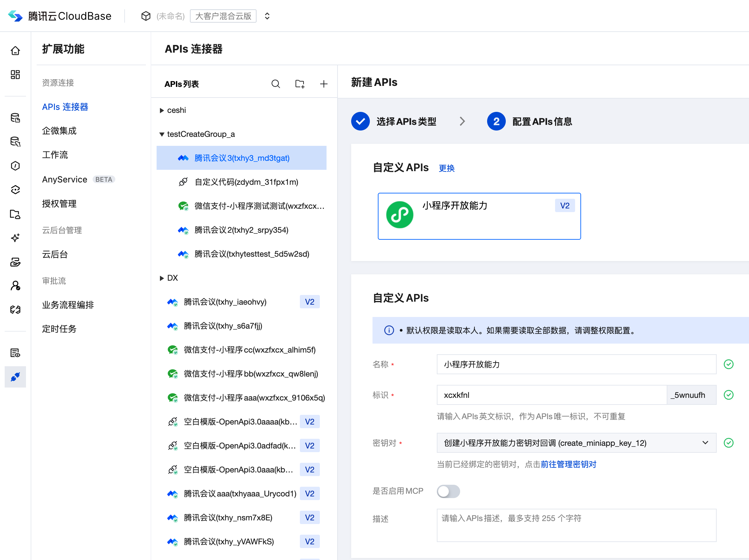
Task: Open 企微集成 in sidebar menu
Action: (x=59, y=131)
